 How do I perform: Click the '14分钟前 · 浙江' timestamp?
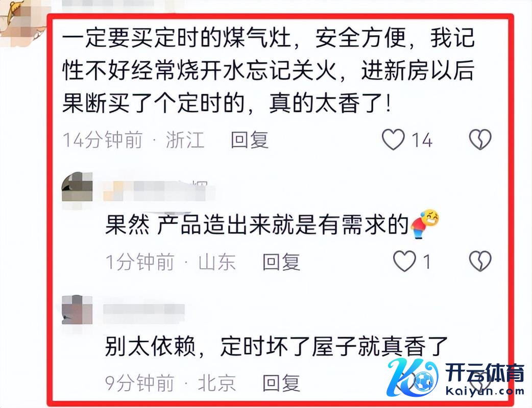coord(133,140)
